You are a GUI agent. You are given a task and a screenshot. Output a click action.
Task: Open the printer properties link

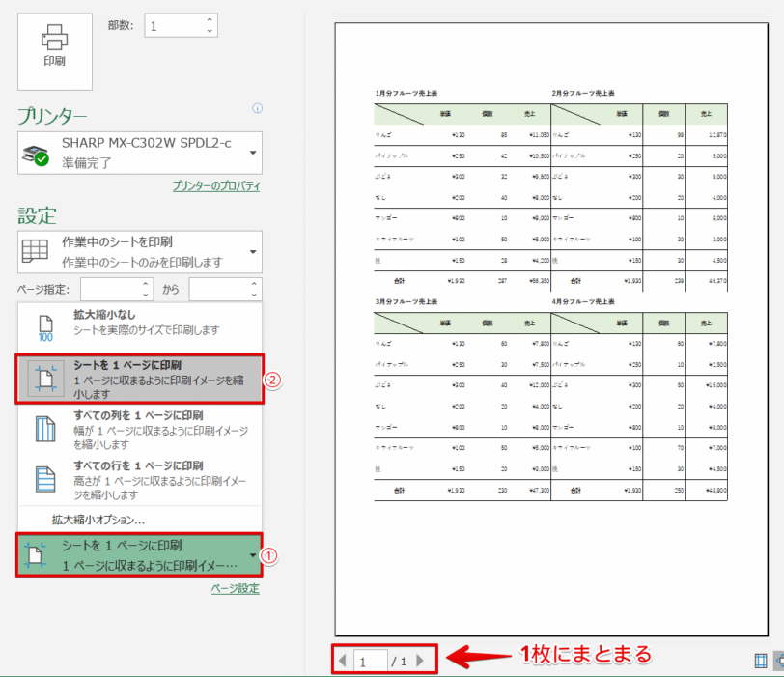click(x=215, y=185)
